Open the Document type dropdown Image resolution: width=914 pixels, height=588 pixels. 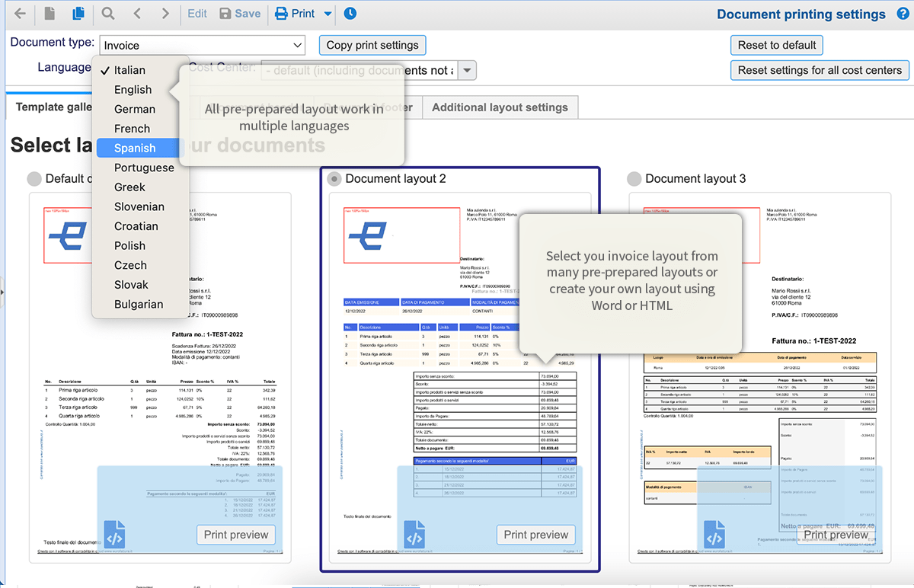pyautogui.click(x=202, y=46)
